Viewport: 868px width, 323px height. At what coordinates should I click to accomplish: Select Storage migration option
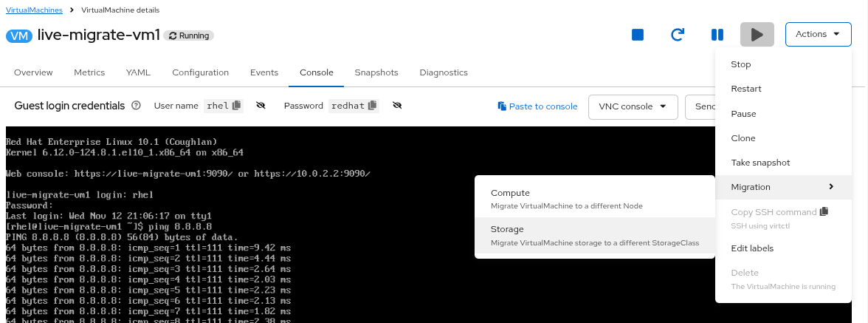click(594, 235)
